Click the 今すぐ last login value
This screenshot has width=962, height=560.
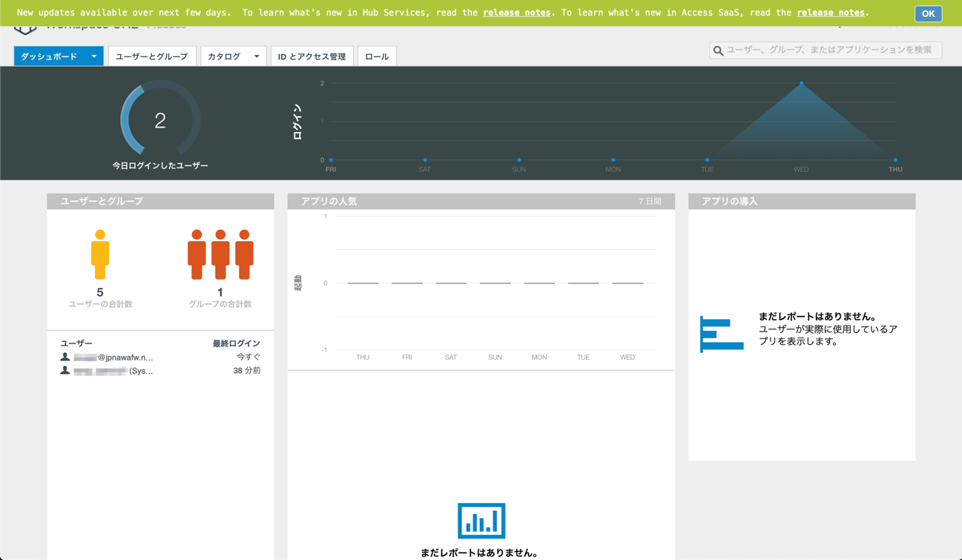pos(248,357)
